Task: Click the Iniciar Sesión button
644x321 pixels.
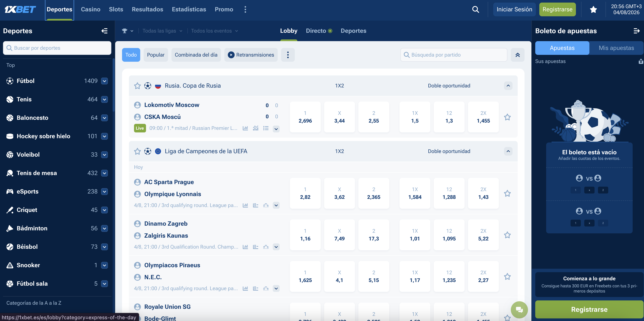Action: pyautogui.click(x=514, y=9)
